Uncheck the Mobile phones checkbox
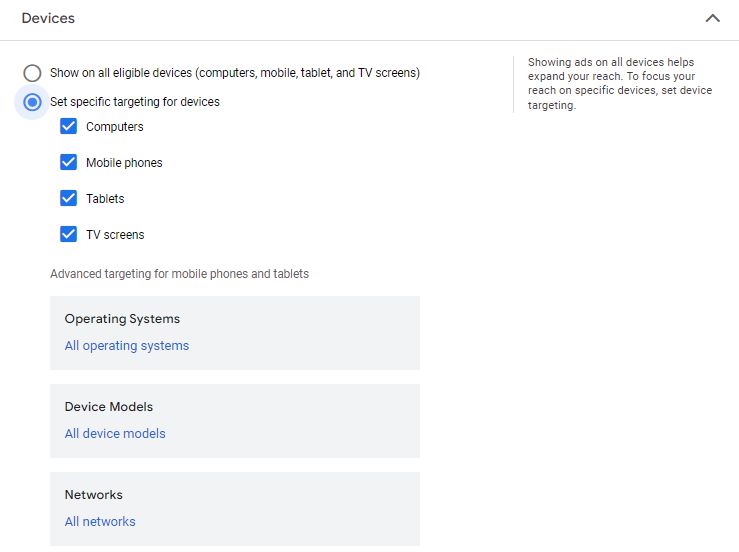The width and height of the screenshot is (739, 552). pos(69,163)
